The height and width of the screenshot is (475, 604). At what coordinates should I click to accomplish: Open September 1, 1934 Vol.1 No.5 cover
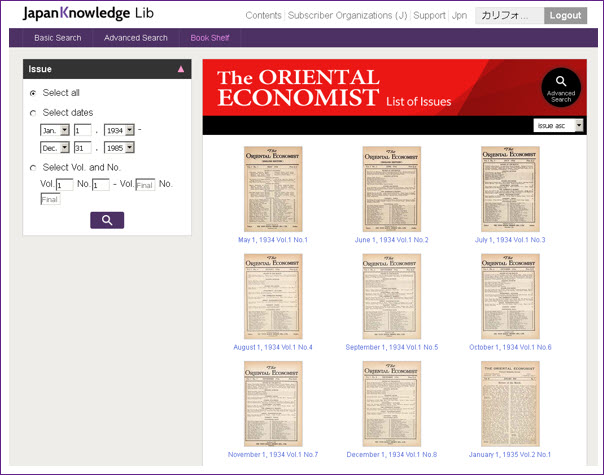[391, 296]
